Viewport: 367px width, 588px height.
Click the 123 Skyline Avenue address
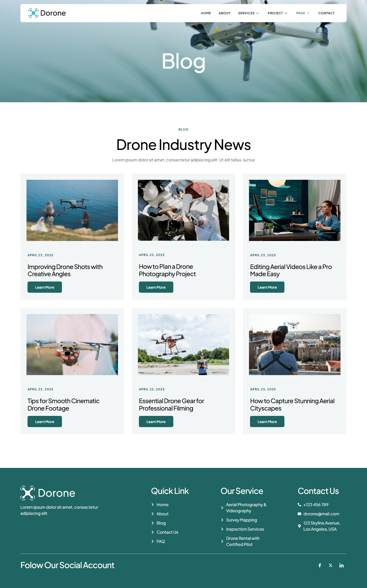[x=322, y=526]
